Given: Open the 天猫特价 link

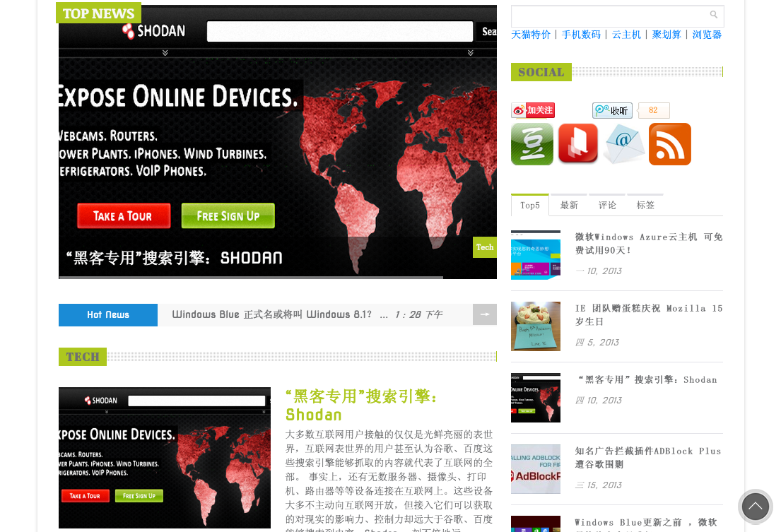Looking at the screenshot, I should (531, 34).
